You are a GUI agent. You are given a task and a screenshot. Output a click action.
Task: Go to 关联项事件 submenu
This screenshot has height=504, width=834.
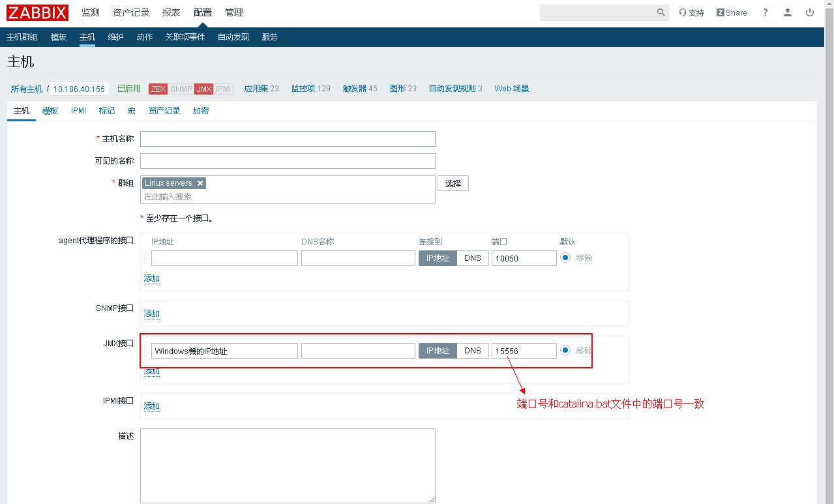(x=185, y=37)
